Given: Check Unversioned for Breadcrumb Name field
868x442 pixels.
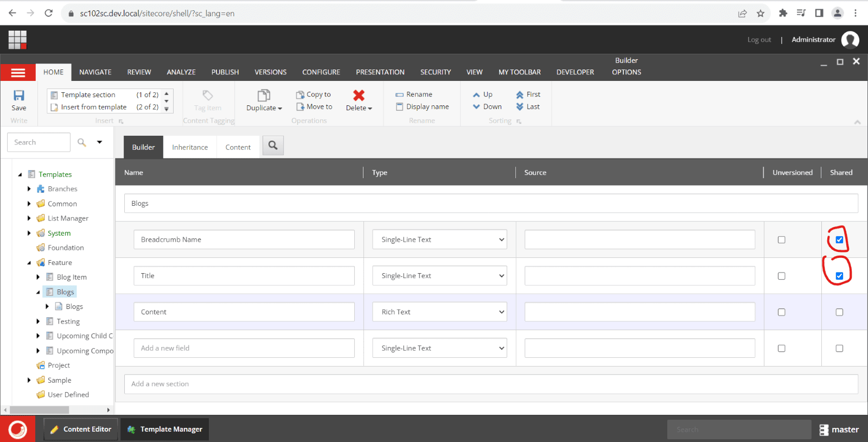Looking at the screenshot, I should (781, 239).
